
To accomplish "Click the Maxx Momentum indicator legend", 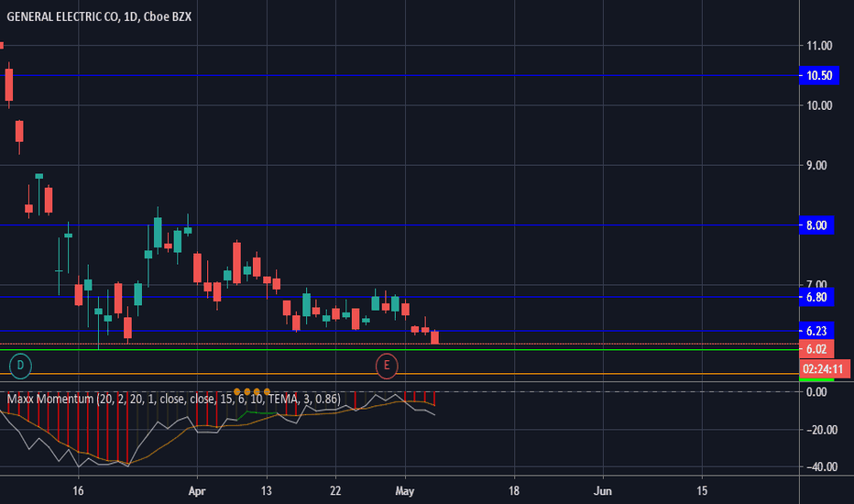I will (x=173, y=399).
